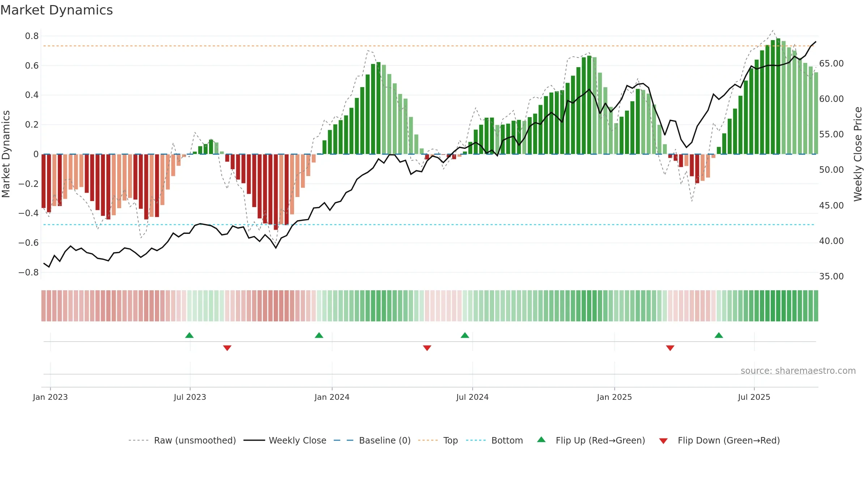Screen dimensions: 868x488
Task: Click the −0.6 left axis tick label
Action: click(29, 243)
